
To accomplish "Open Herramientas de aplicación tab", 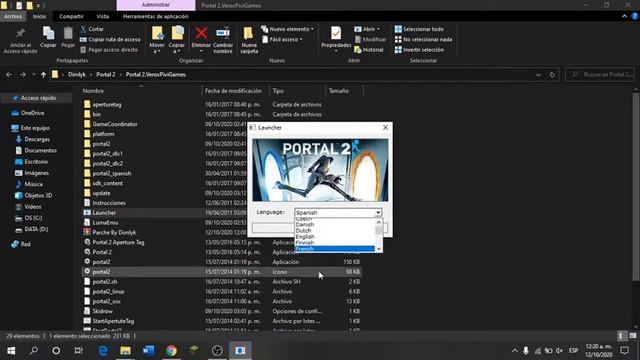I will pyautogui.click(x=156, y=16).
